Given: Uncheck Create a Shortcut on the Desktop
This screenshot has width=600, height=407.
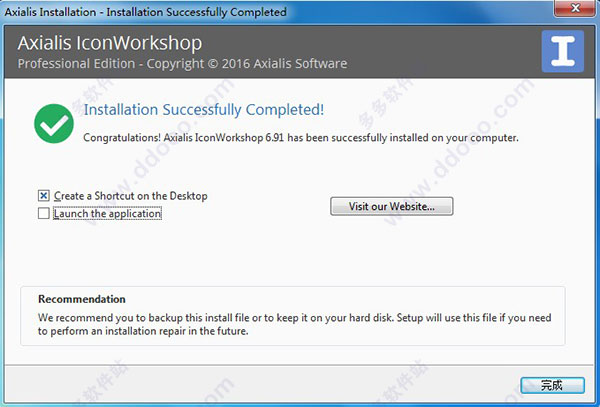Looking at the screenshot, I should pyautogui.click(x=44, y=196).
